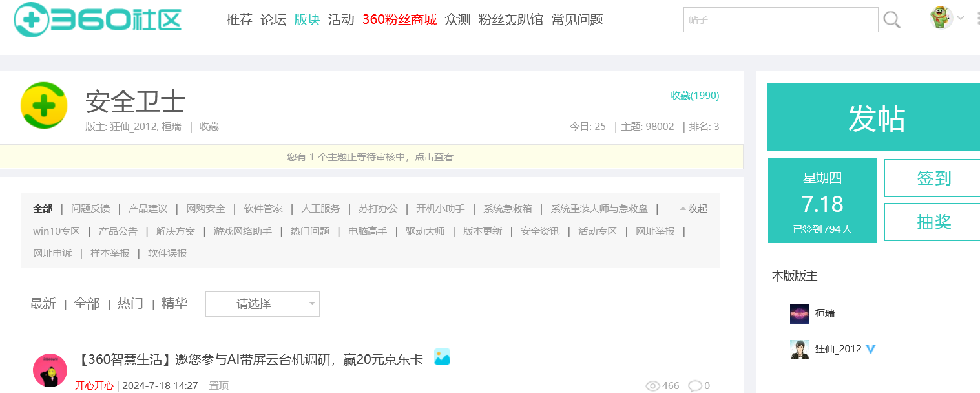Viewport: 980px width, 393px height.
Task: Select the 活动专区 category
Action: (x=598, y=231)
